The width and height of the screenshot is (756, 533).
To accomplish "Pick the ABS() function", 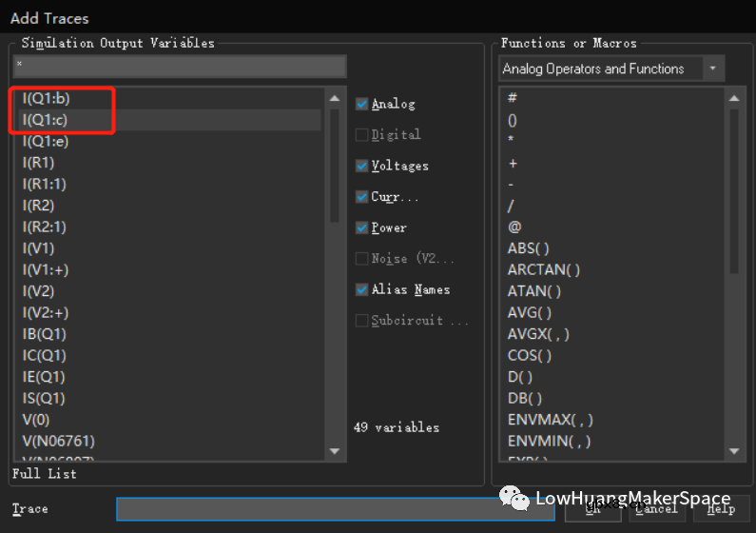I will [529, 248].
